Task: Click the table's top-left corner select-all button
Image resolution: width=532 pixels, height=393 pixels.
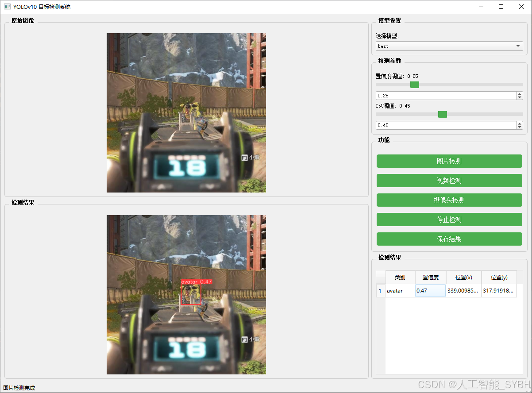Action: (381, 277)
